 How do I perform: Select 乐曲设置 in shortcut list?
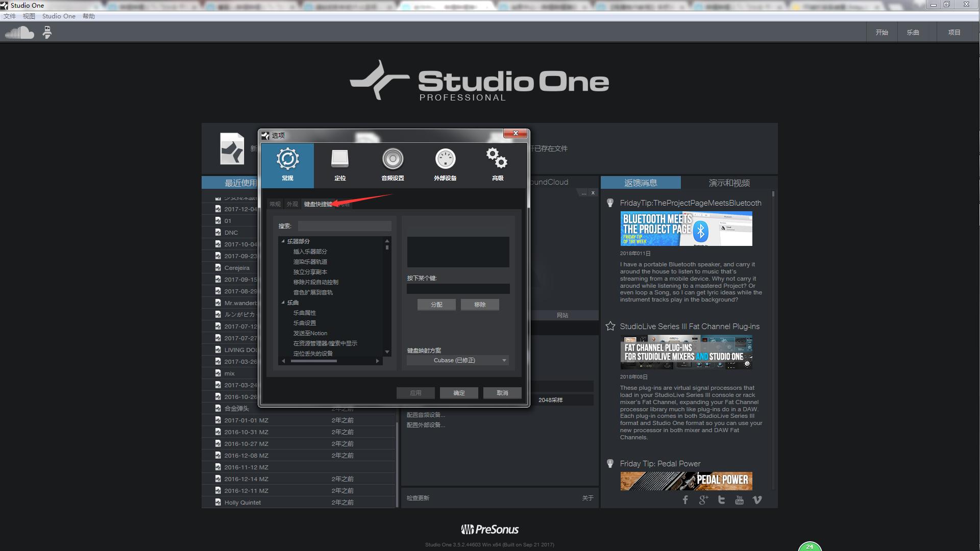click(304, 323)
